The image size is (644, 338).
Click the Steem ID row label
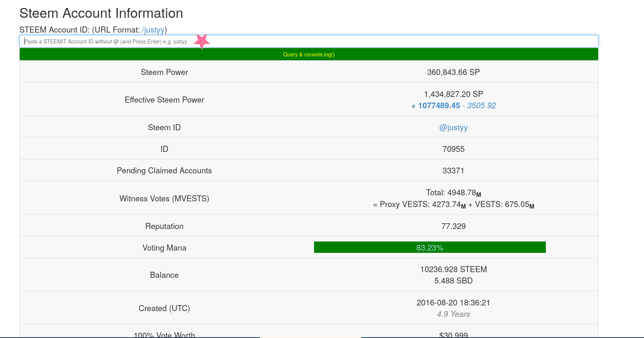coord(164,128)
